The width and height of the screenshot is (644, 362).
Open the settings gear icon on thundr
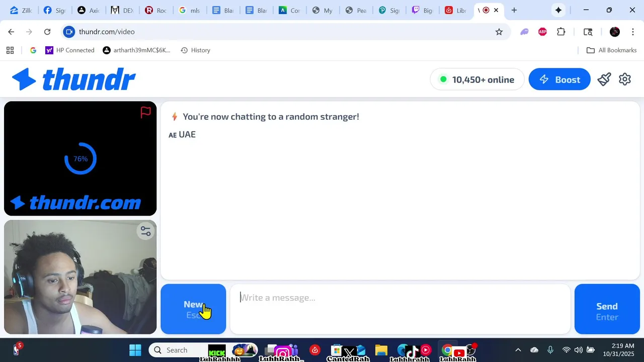625,79
